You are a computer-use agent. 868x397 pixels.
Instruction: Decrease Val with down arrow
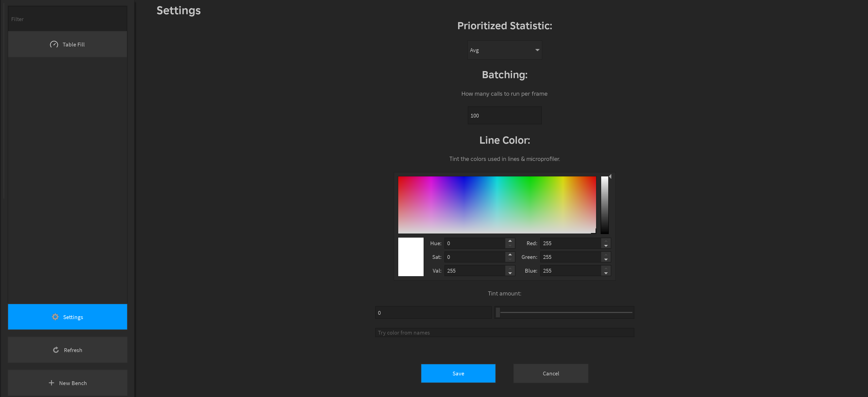(x=510, y=273)
